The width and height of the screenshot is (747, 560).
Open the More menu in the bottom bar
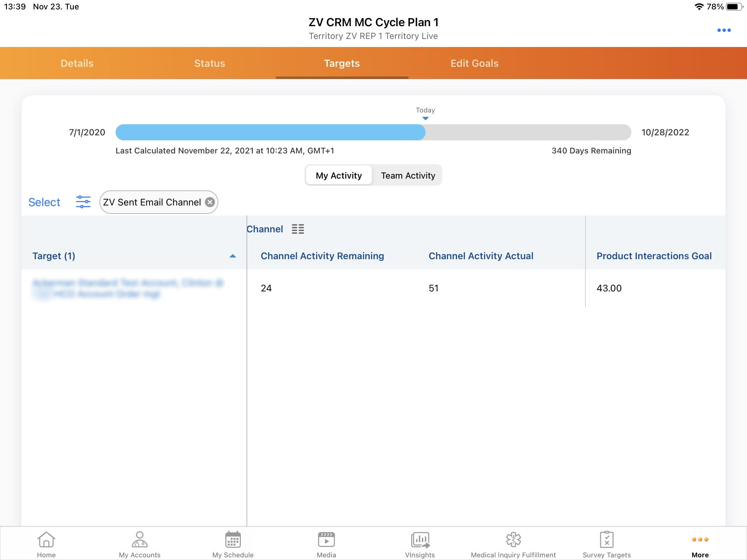pyautogui.click(x=700, y=544)
